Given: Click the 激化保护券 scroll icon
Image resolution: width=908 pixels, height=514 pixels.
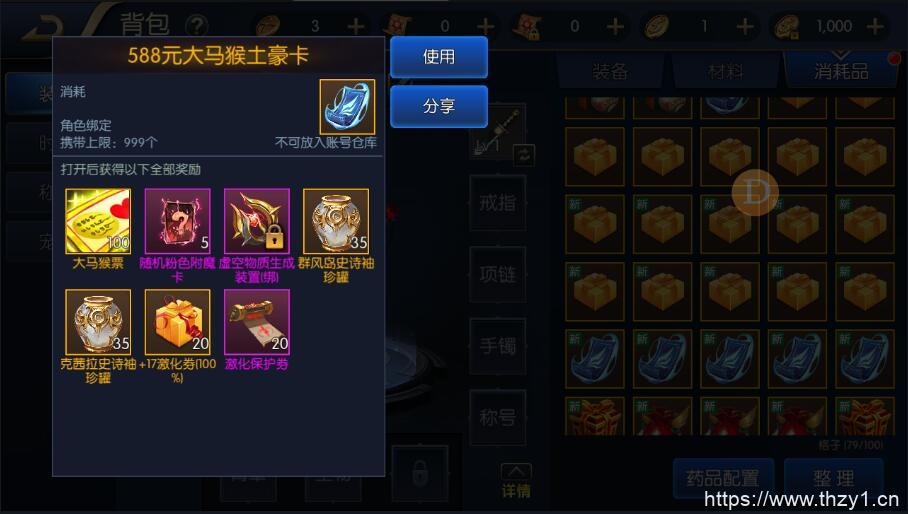Looking at the screenshot, I should pos(257,322).
